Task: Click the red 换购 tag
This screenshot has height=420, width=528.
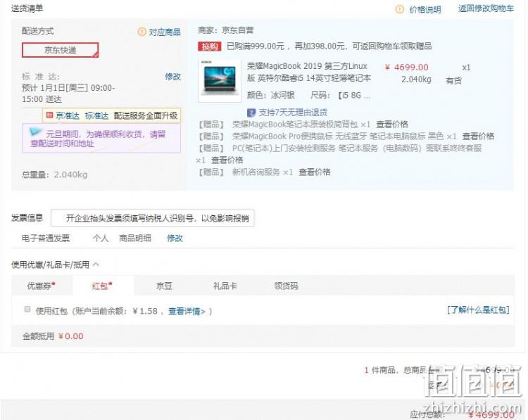Action: (x=210, y=46)
